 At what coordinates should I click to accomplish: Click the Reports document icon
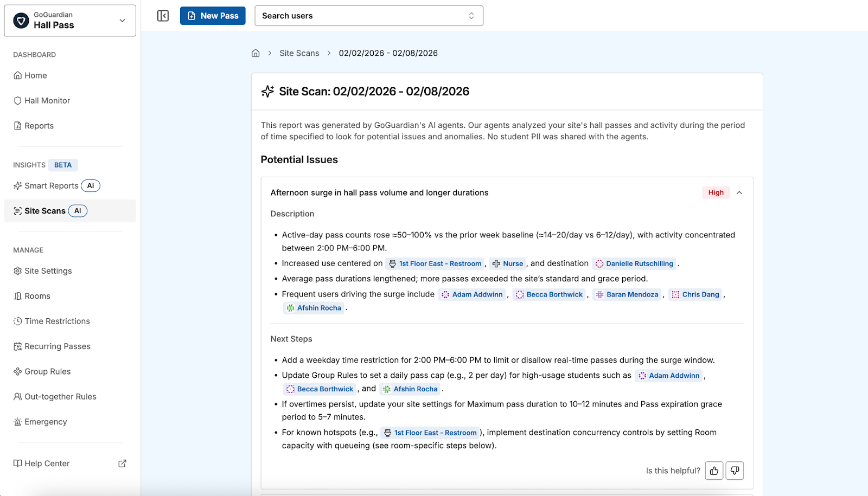18,126
